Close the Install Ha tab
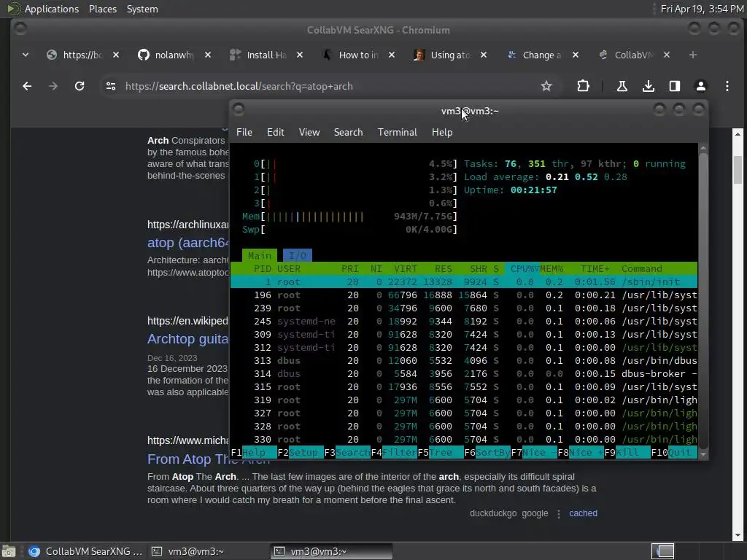747x560 pixels. (300, 55)
